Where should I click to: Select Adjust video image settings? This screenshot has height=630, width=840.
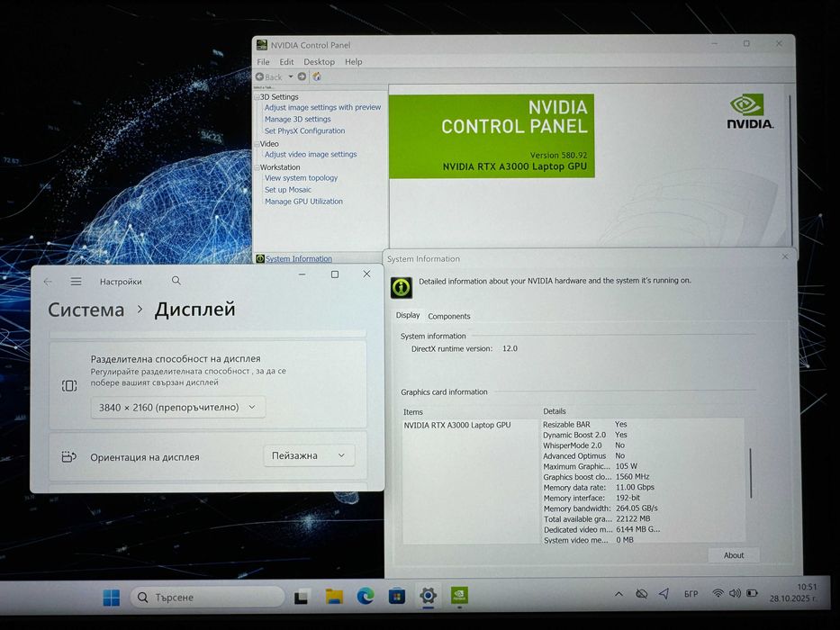pyautogui.click(x=311, y=154)
